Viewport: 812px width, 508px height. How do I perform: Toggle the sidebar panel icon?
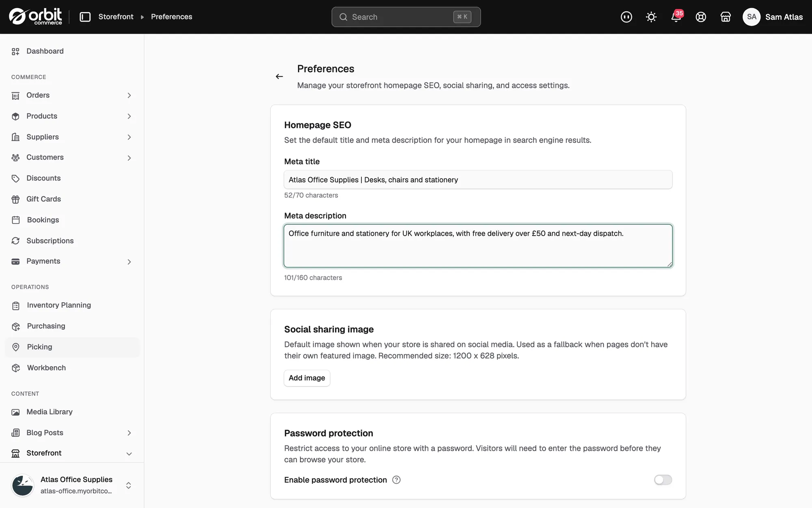85,17
